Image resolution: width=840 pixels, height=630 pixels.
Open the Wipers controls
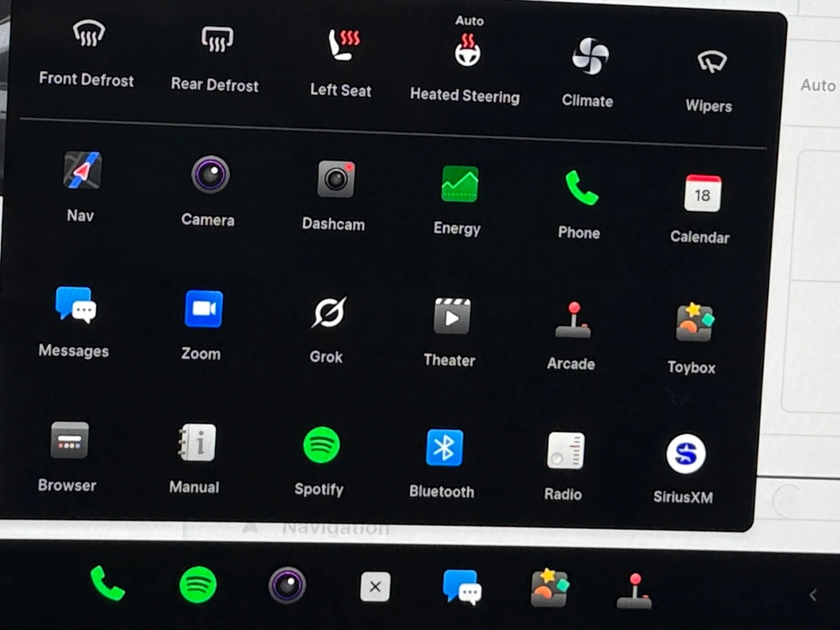tap(711, 62)
